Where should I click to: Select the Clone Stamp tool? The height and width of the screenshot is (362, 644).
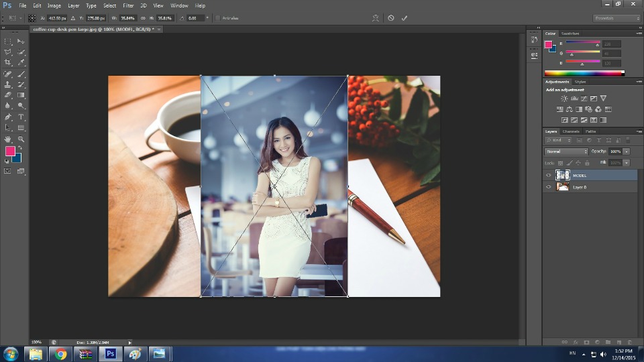[x=8, y=84]
